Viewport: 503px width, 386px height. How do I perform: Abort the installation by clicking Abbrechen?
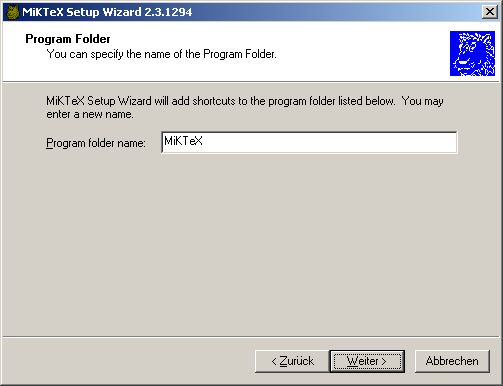coord(452,361)
